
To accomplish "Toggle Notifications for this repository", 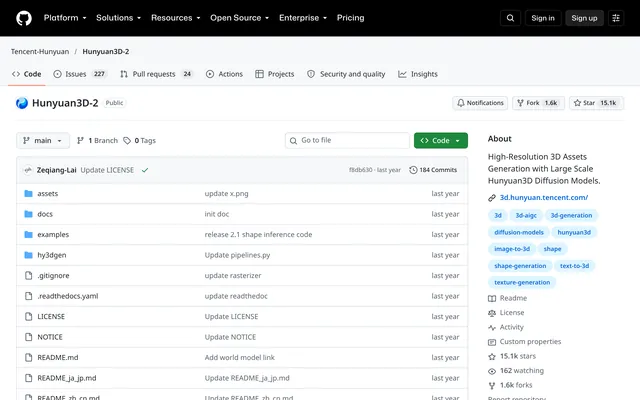I will (480, 103).
